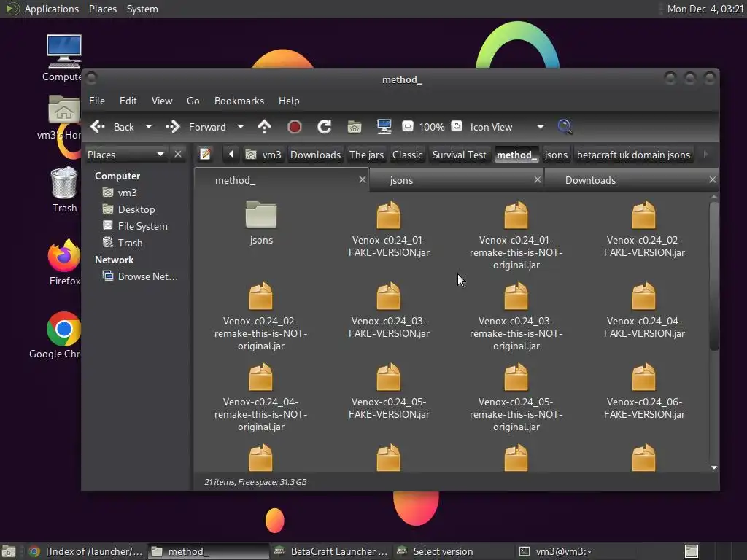Switch to the jsons tab
The height and width of the screenshot is (560, 747).
tap(401, 180)
